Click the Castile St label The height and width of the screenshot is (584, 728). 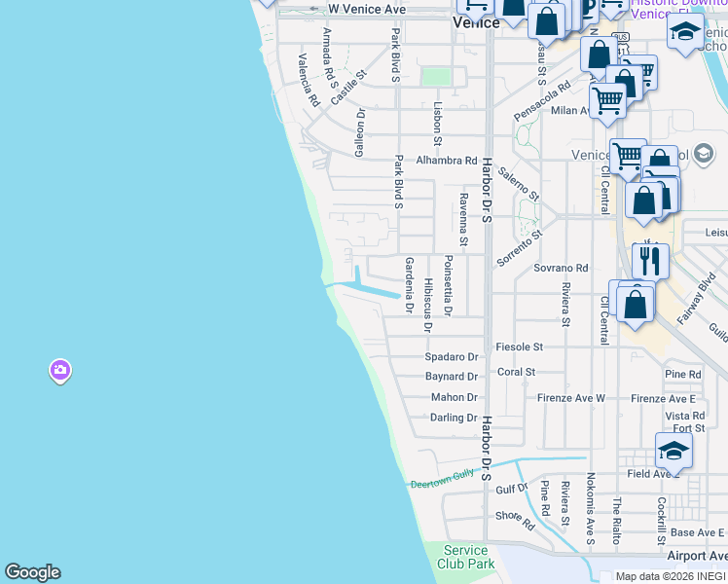[348, 88]
